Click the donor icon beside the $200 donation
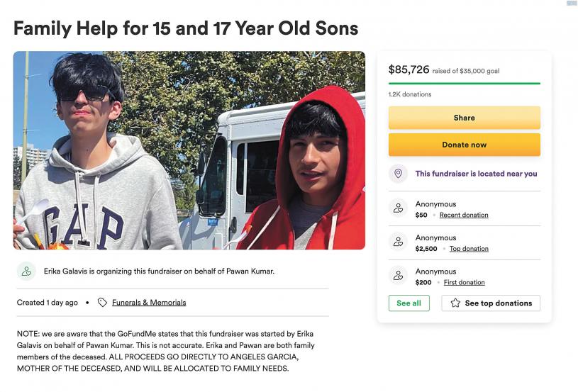 pos(398,275)
